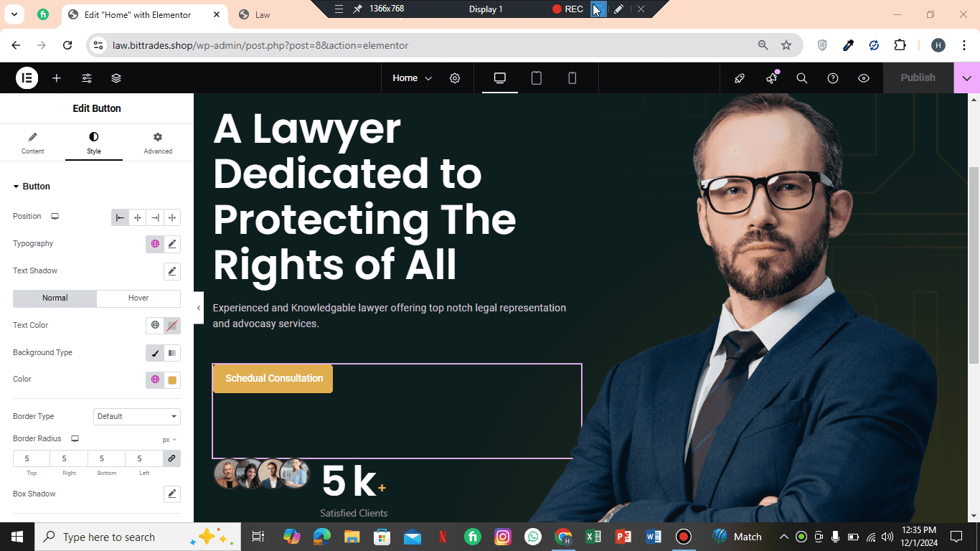Open the Finder search icon
The height and width of the screenshot is (551, 980).
pyautogui.click(x=802, y=78)
